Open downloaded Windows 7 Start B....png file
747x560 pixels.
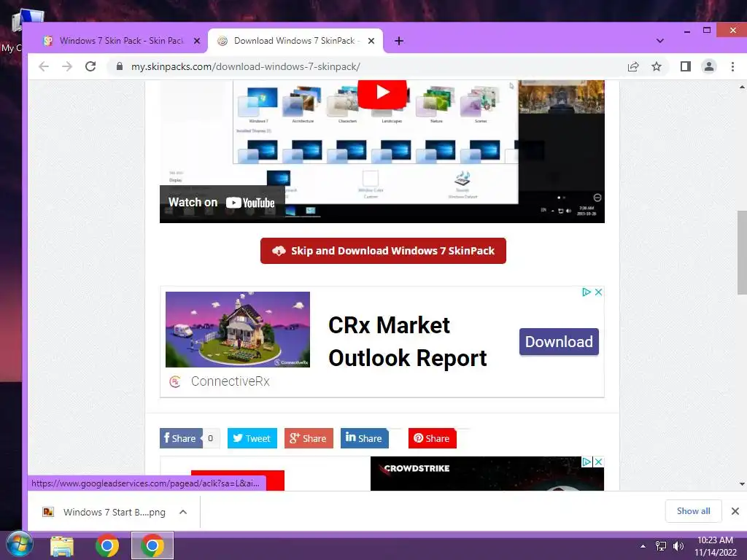coord(105,512)
